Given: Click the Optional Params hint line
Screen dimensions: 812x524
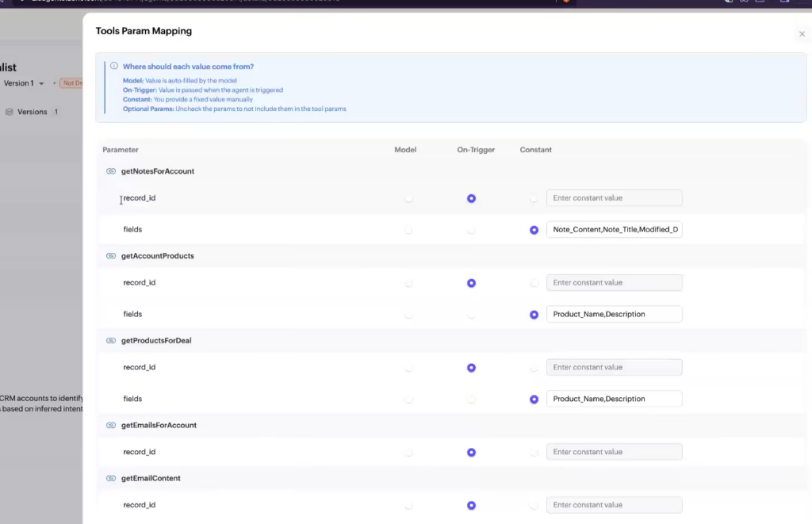Looking at the screenshot, I should [x=235, y=109].
